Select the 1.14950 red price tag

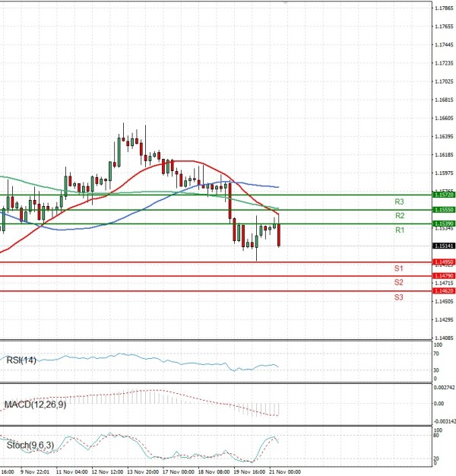pyautogui.click(x=444, y=262)
